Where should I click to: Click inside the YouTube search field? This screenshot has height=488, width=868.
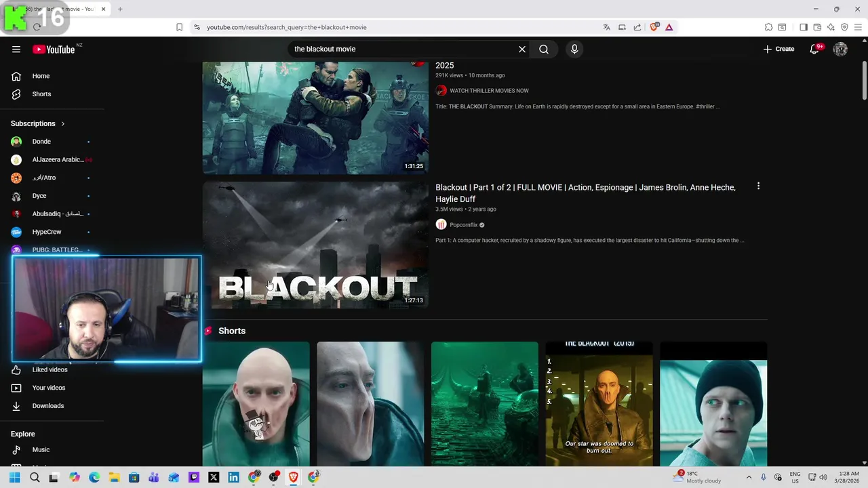(403, 49)
